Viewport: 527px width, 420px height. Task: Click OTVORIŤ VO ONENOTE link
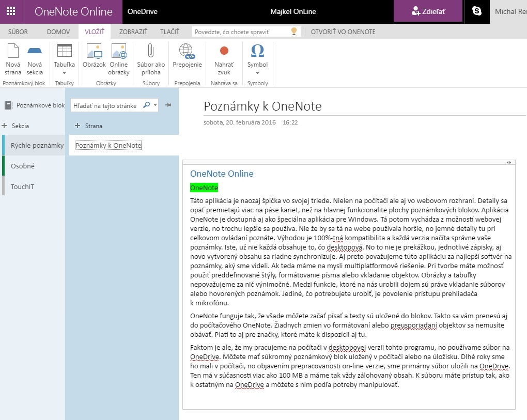(343, 32)
